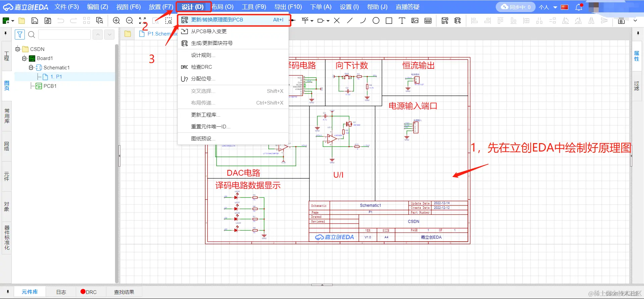Image resolution: width=644 pixels, height=299 pixels.
Task: Open the net port symbol dropdown
Action: pyautogui.click(x=328, y=21)
